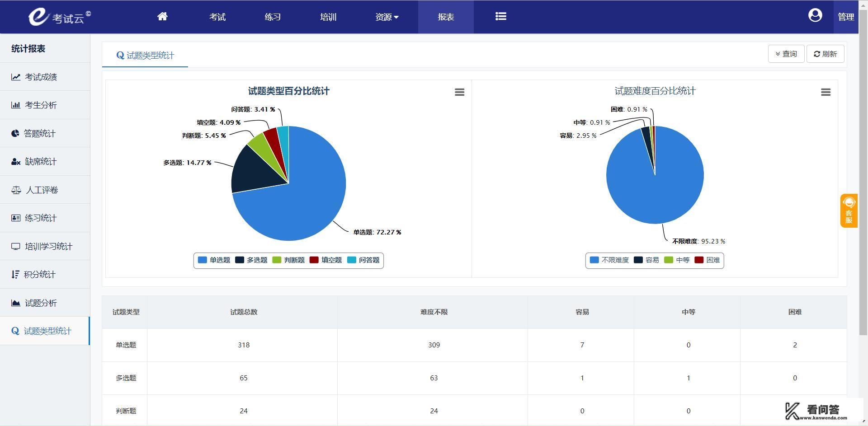
Task: Click the blue 不限难度 pie slice
Action: coord(656,190)
